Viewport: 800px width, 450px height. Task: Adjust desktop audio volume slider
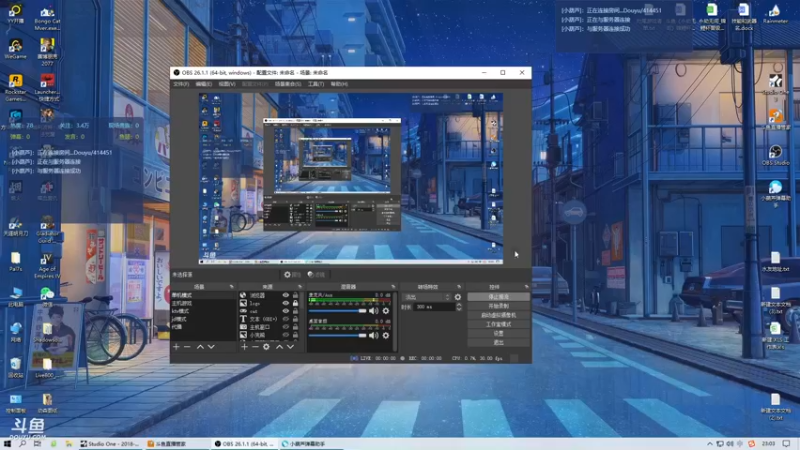click(x=337, y=336)
